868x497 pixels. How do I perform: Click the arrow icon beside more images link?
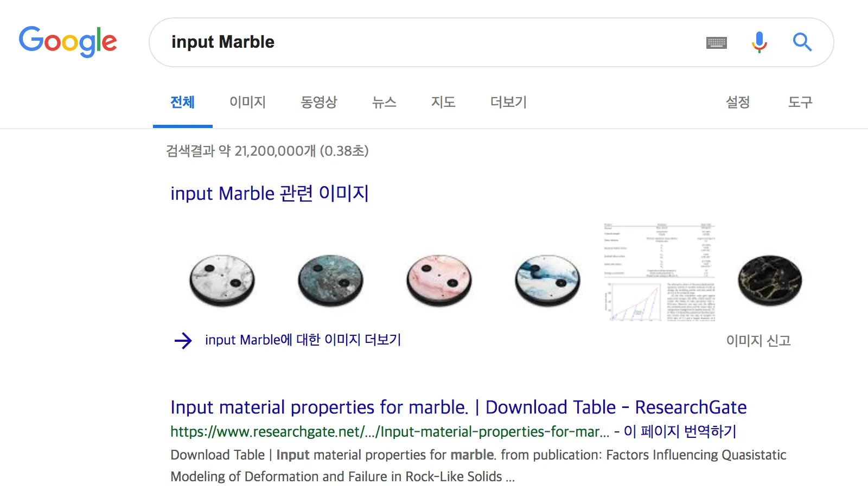click(183, 341)
